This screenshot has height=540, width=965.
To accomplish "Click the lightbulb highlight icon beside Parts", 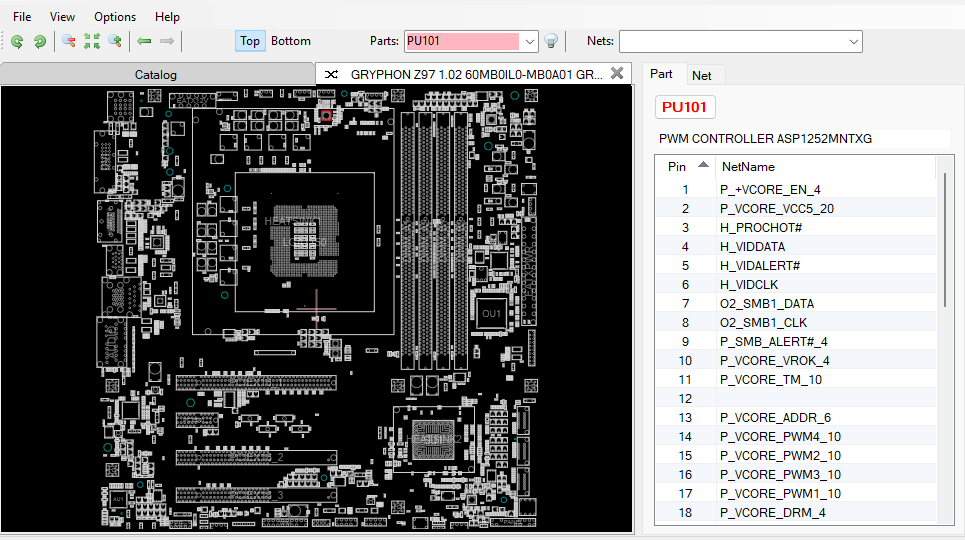I will tap(550, 41).
